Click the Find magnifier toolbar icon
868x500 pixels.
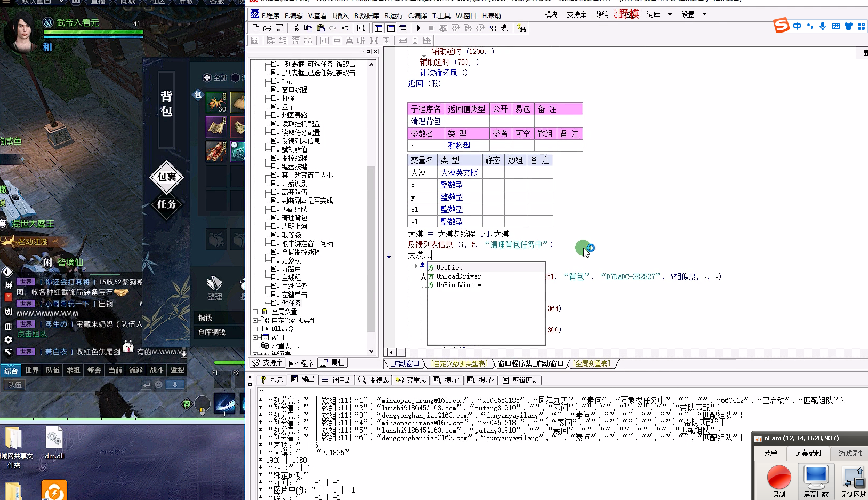point(361,28)
